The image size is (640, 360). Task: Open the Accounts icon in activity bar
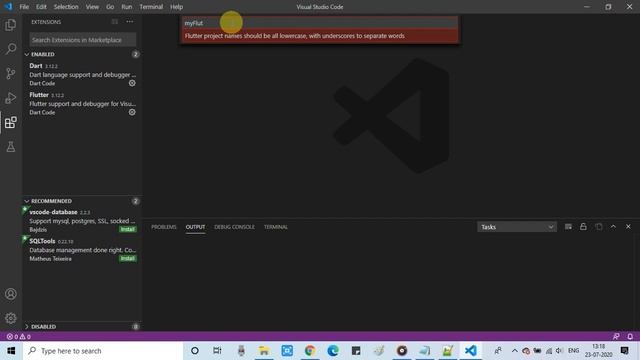pos(11,294)
